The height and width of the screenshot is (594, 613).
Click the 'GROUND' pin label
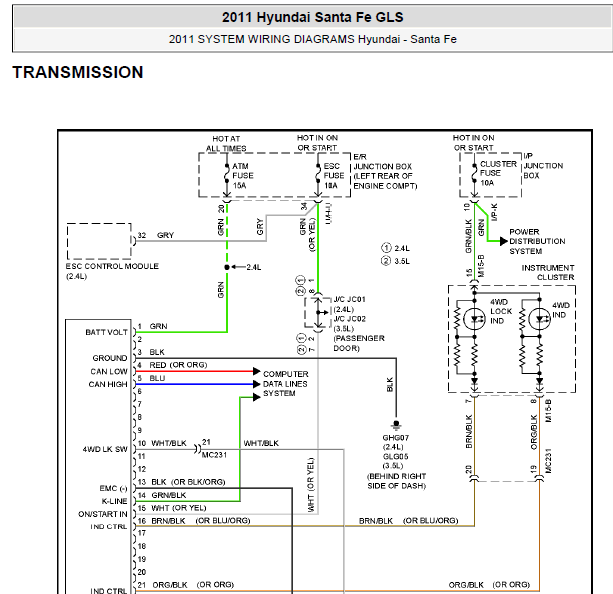(x=110, y=358)
